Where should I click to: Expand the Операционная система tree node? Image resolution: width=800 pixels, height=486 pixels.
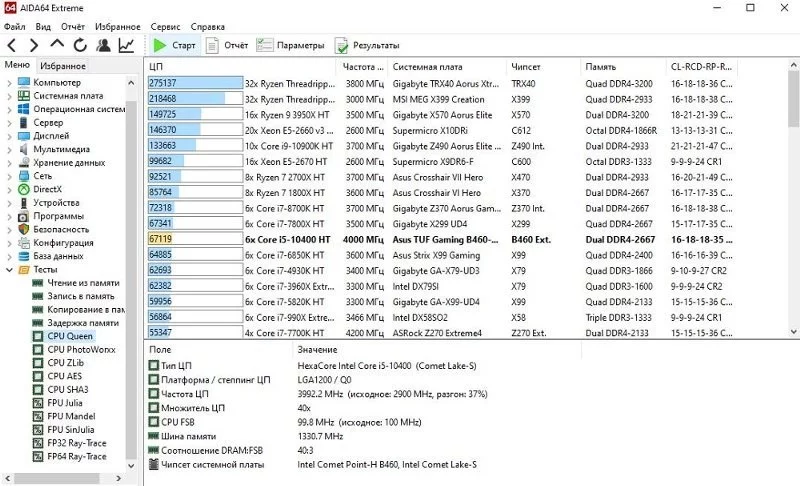click(x=9, y=109)
